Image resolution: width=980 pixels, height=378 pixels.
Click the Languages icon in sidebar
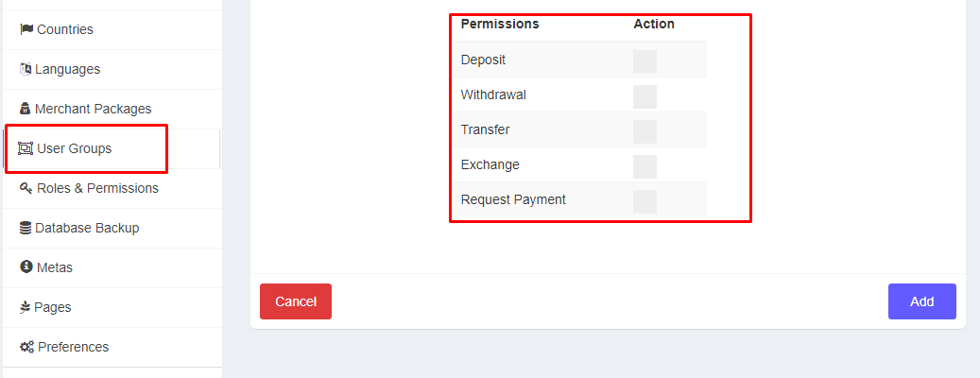26,69
